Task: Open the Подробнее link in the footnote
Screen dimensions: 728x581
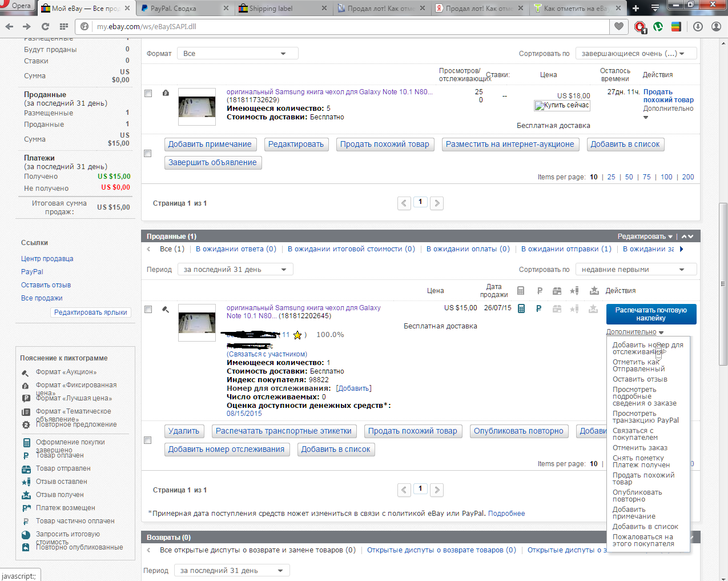Action: click(506, 514)
